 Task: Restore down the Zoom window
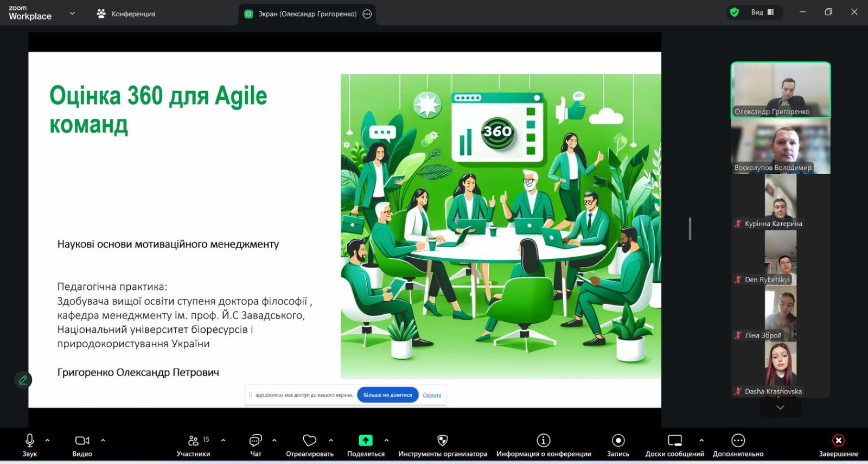(828, 12)
